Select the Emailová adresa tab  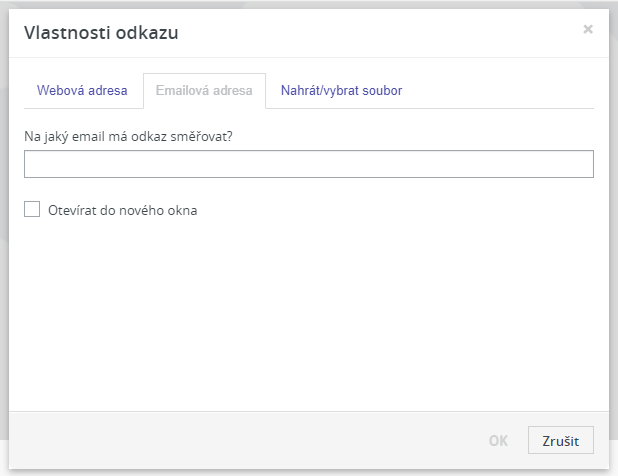204,91
